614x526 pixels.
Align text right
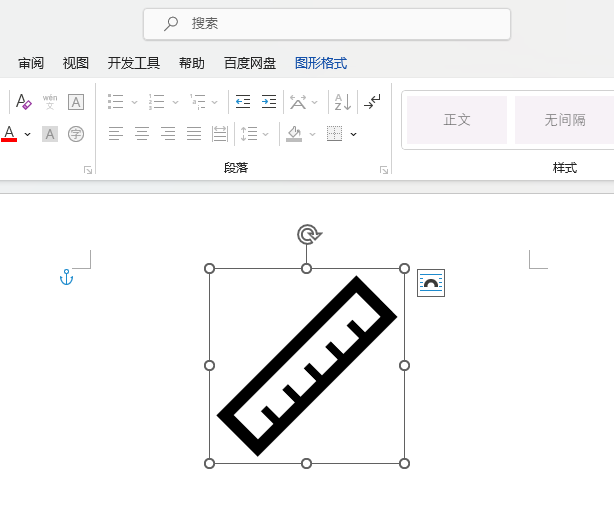click(x=168, y=134)
